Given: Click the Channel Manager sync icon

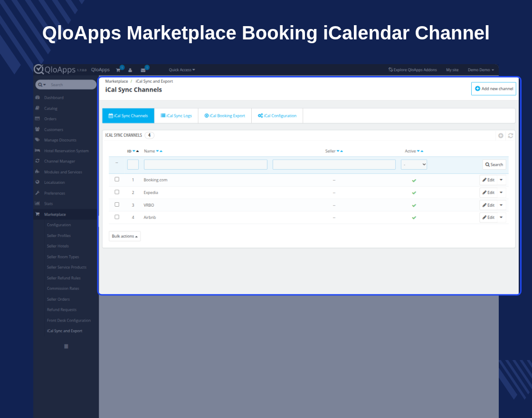Looking at the screenshot, I should tap(38, 161).
